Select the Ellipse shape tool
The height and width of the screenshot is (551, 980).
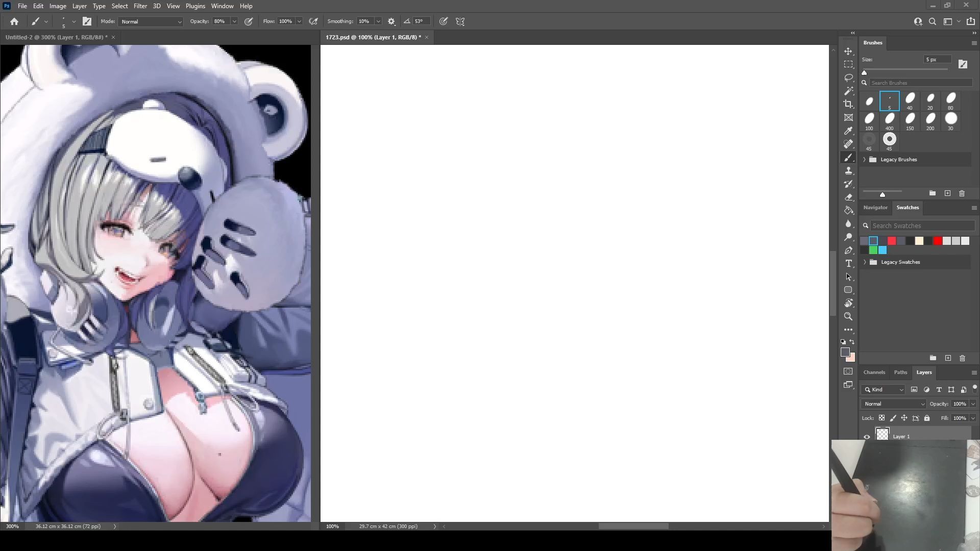[848, 290]
